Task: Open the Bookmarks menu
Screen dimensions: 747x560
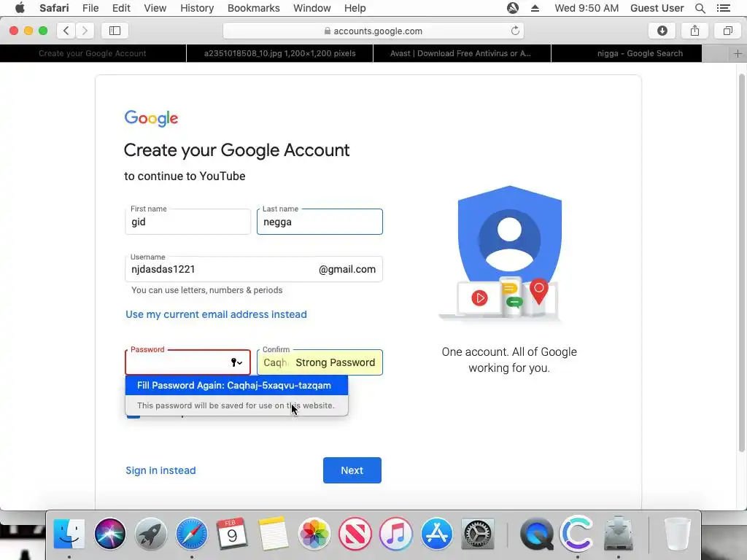Action: pos(253,8)
